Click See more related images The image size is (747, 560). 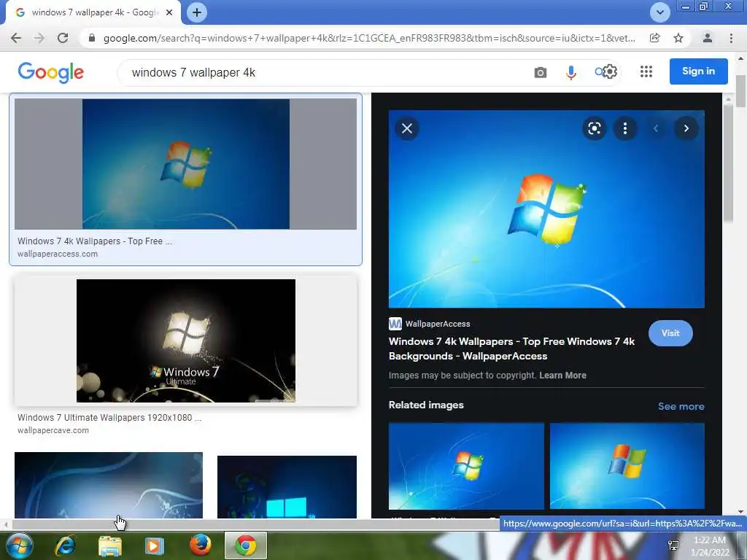coord(681,406)
